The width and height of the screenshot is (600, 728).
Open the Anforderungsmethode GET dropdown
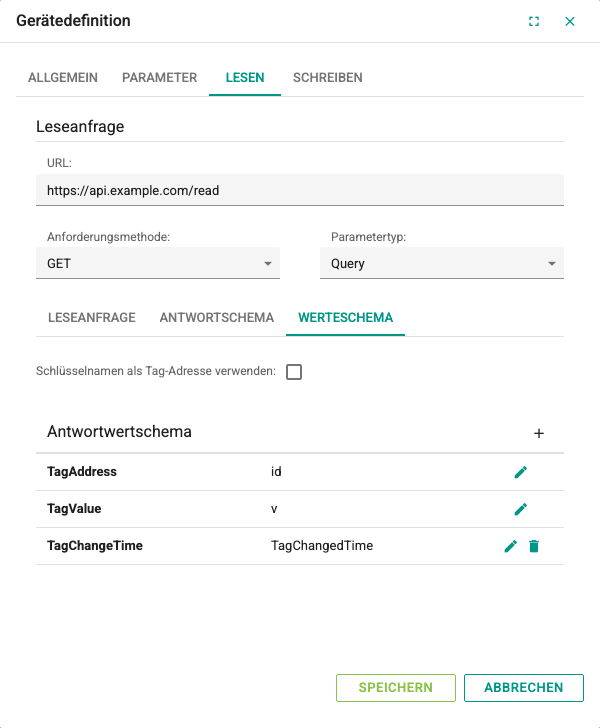(158, 263)
